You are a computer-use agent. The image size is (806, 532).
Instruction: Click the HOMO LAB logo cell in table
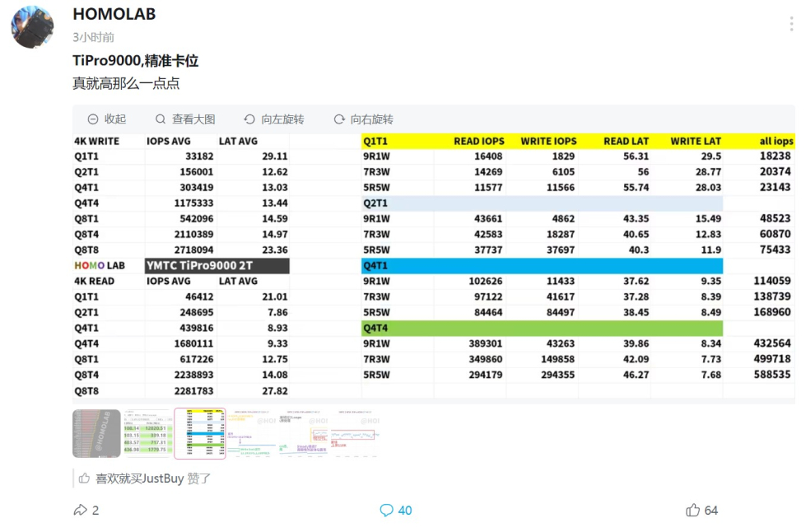100,265
